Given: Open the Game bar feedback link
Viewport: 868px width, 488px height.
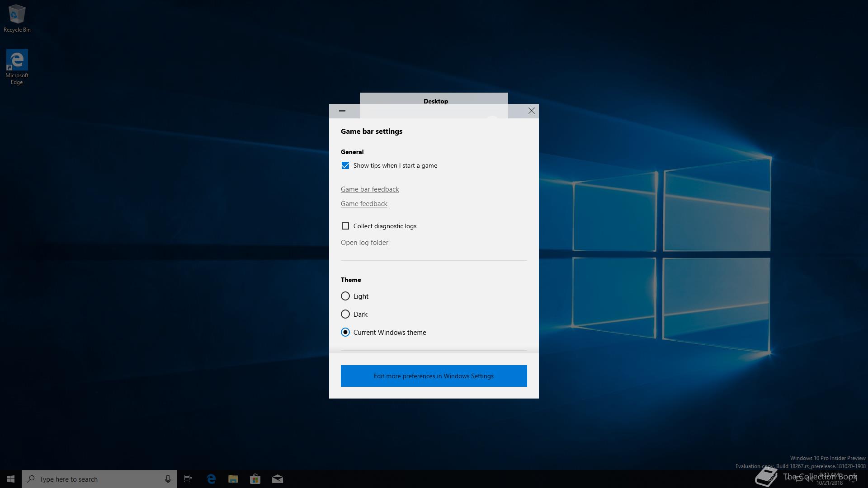Looking at the screenshot, I should point(369,189).
